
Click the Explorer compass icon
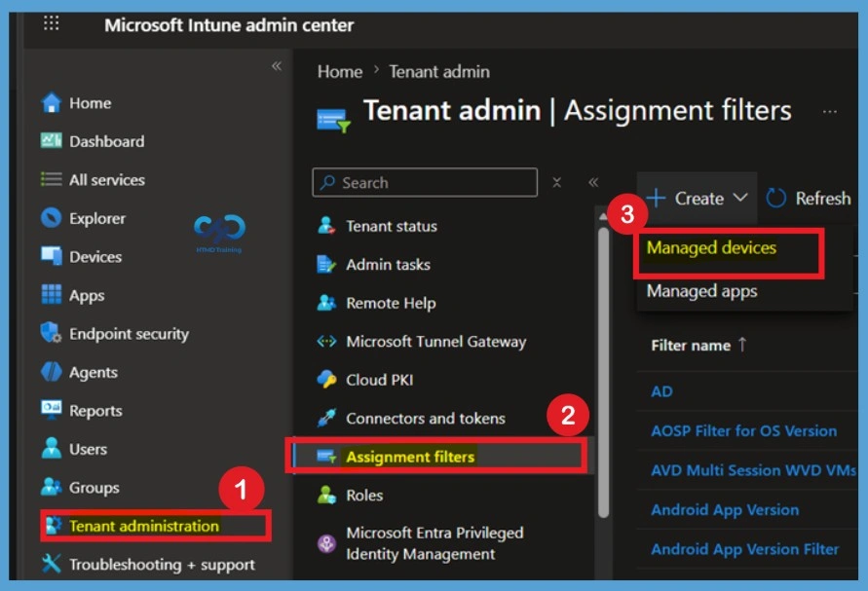(51, 218)
